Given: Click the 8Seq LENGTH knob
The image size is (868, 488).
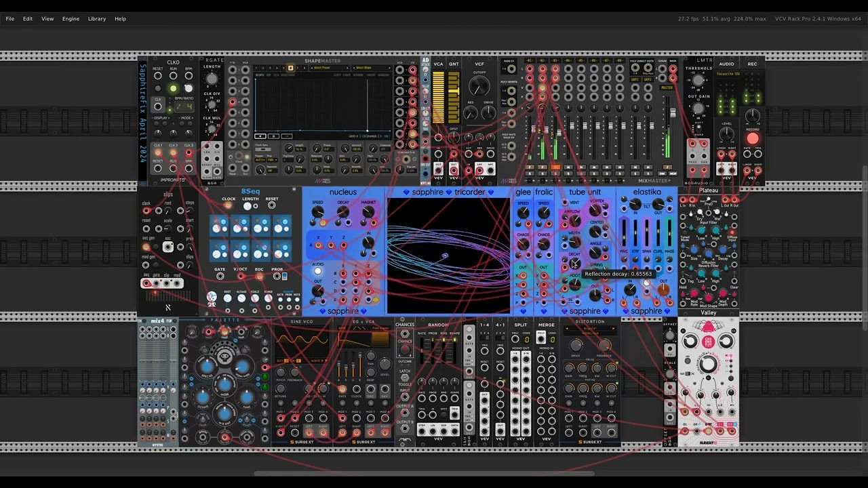Looking at the screenshot, I should click(x=248, y=206).
